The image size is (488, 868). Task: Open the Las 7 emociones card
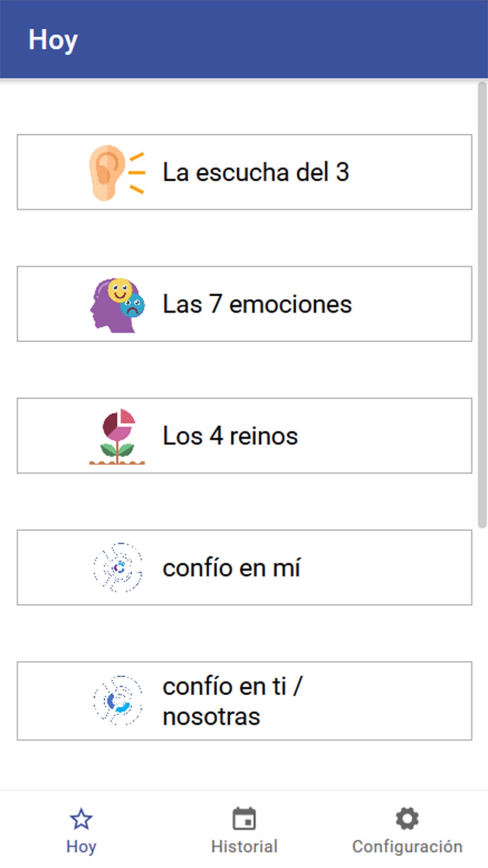(244, 304)
